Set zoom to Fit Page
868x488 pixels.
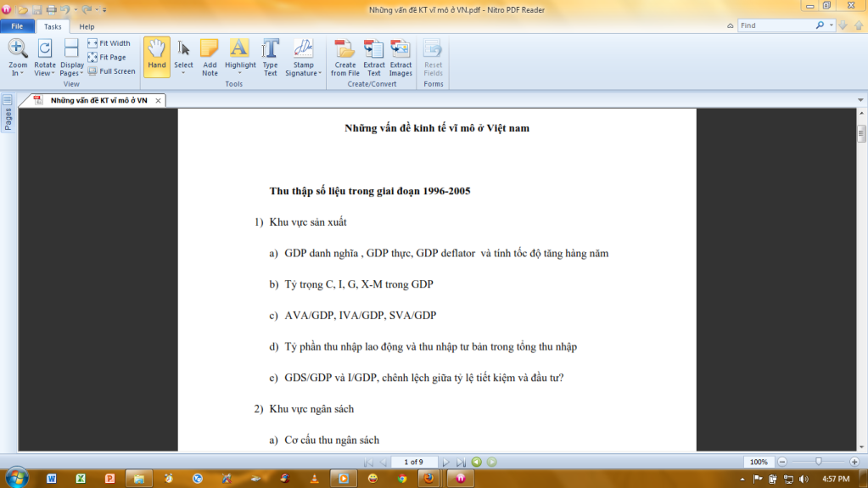[107, 57]
